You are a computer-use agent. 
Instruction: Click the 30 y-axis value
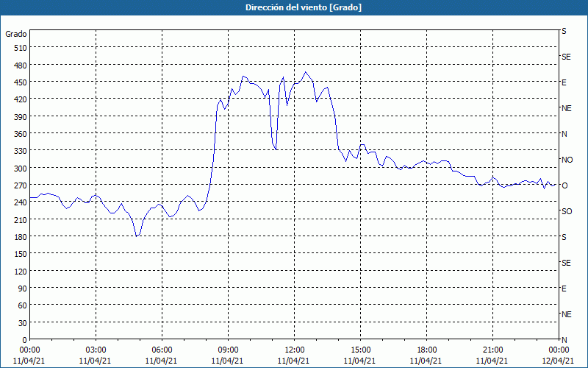[23, 323]
